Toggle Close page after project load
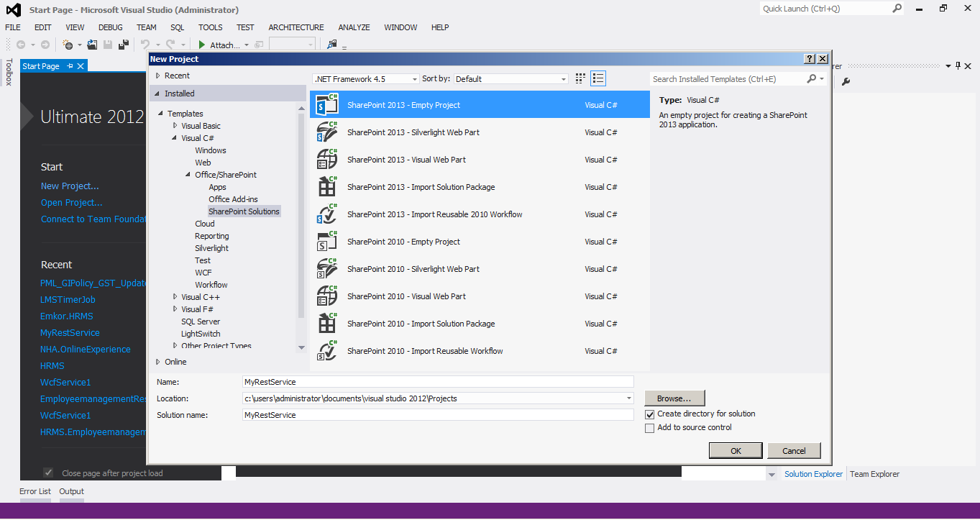This screenshot has width=980, height=520. 47,473
